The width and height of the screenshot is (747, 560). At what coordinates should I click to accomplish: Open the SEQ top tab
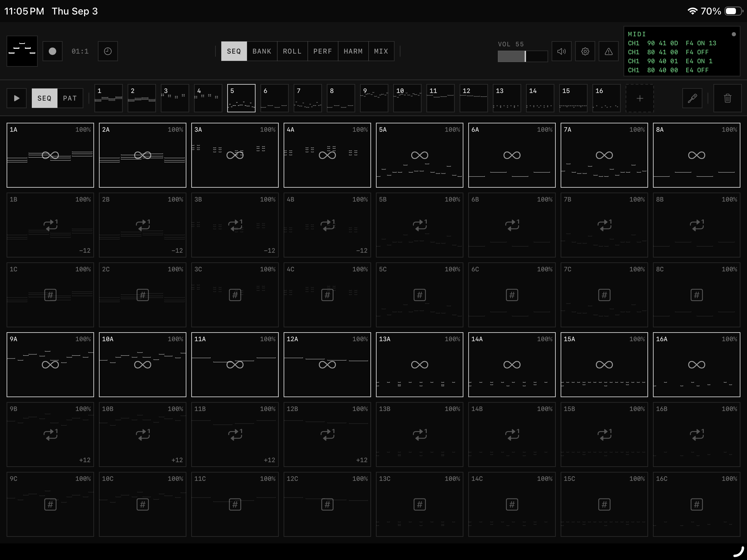[234, 51]
